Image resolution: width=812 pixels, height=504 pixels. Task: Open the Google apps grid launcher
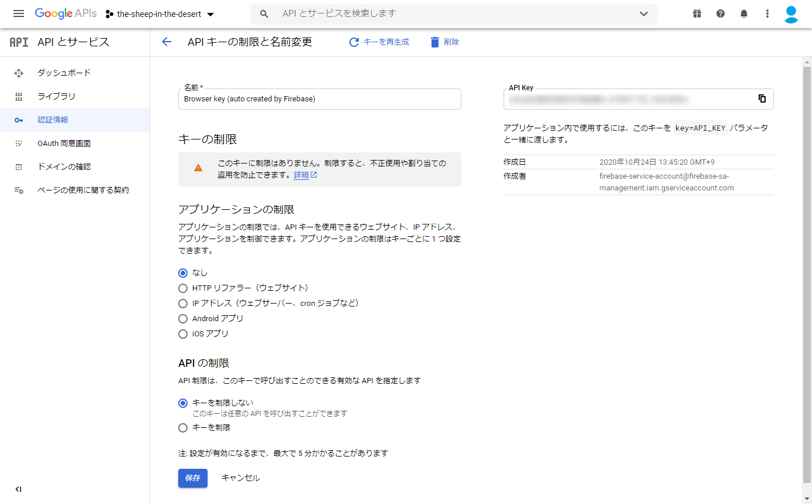(x=697, y=13)
